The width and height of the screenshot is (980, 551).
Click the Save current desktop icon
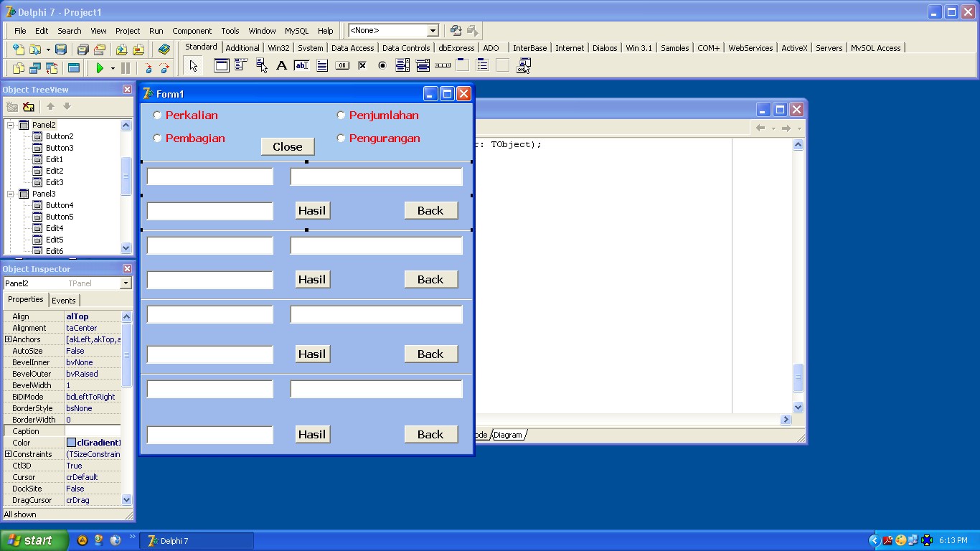tap(456, 31)
